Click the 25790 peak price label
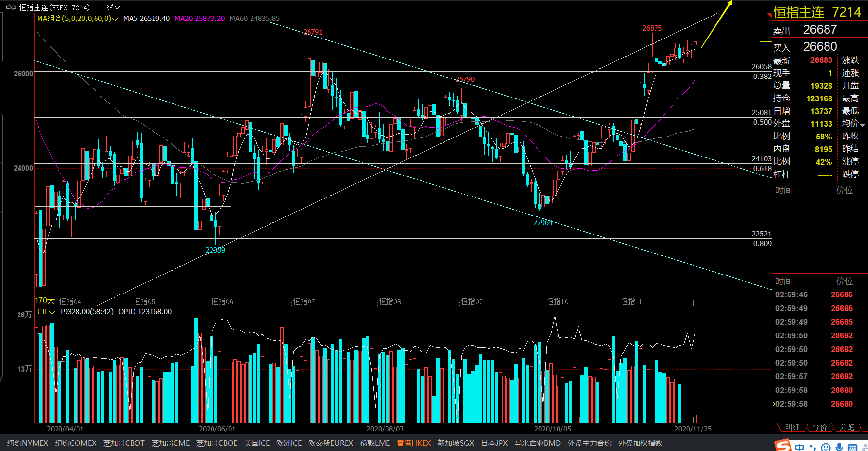868x451 pixels. 465,79
